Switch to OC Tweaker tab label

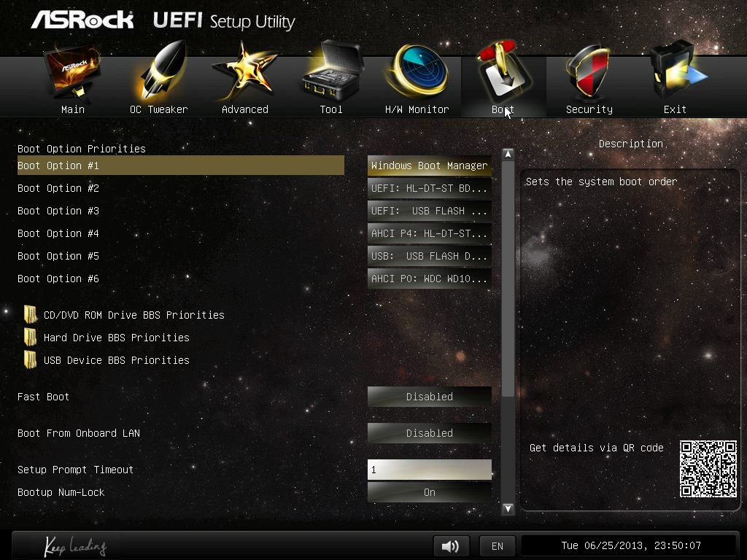click(x=158, y=109)
